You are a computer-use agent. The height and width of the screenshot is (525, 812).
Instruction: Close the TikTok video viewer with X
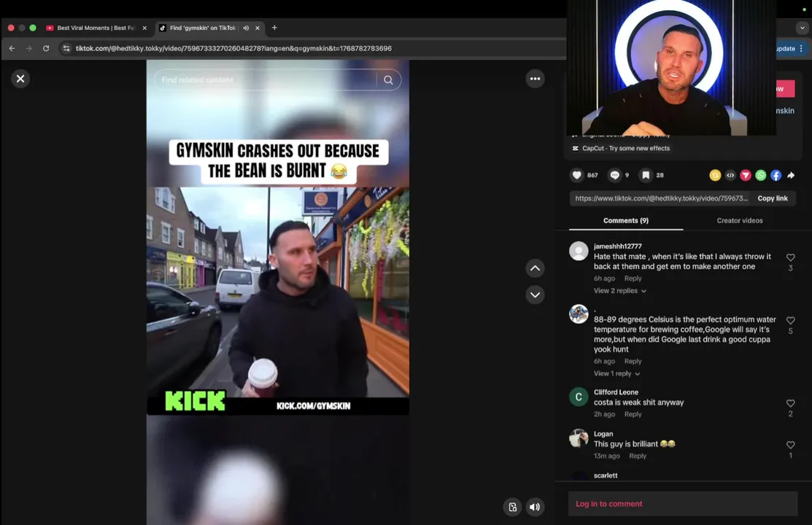20,79
